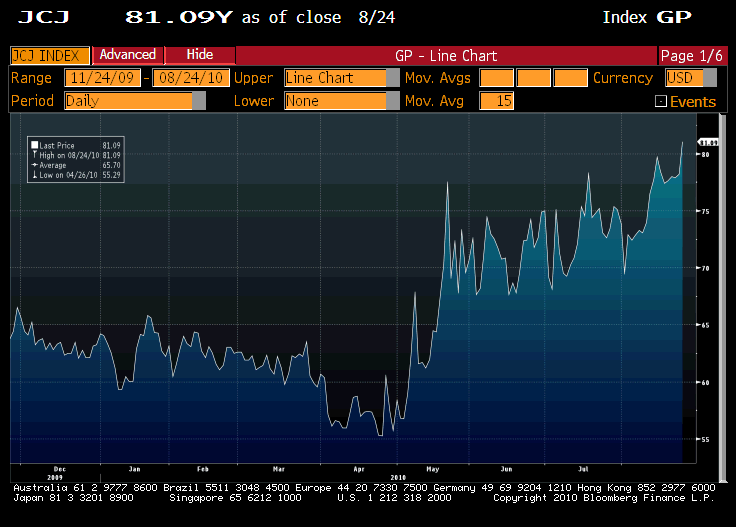Click the third Mov. Avgs input box
The width and height of the screenshot is (736, 527).
570,78
